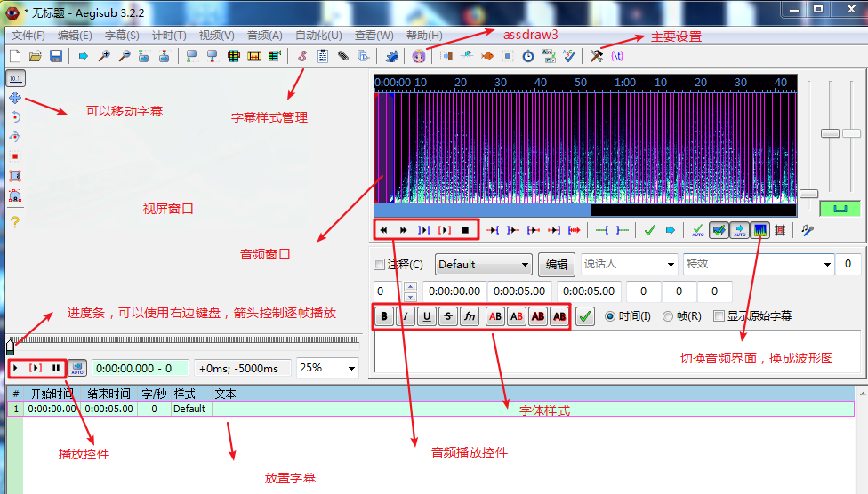Select the rotate on Z axis tool
Viewport: 868px width, 494px height.
pyautogui.click(x=15, y=117)
